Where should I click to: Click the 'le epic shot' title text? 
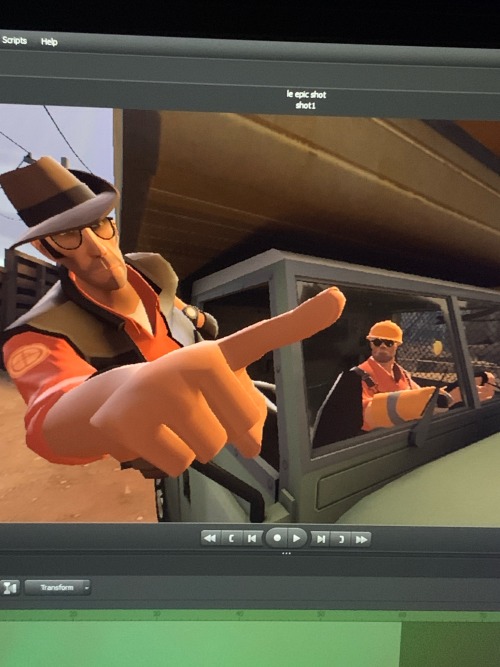[x=306, y=94]
